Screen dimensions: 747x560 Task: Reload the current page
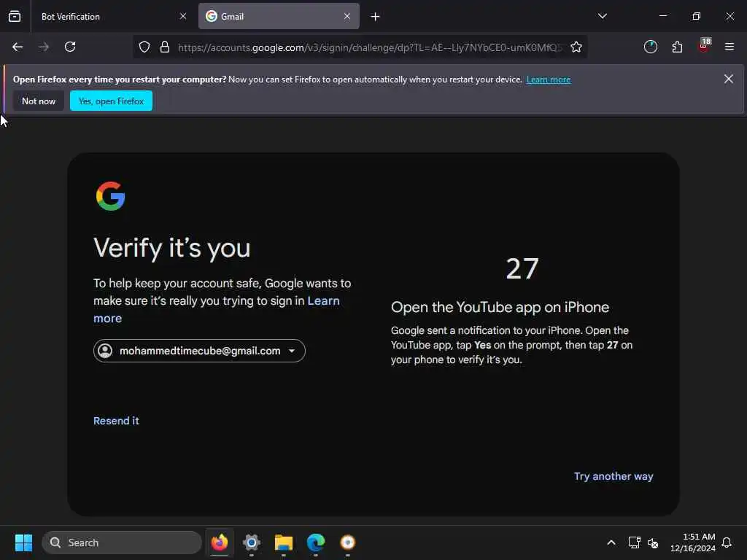[70, 47]
